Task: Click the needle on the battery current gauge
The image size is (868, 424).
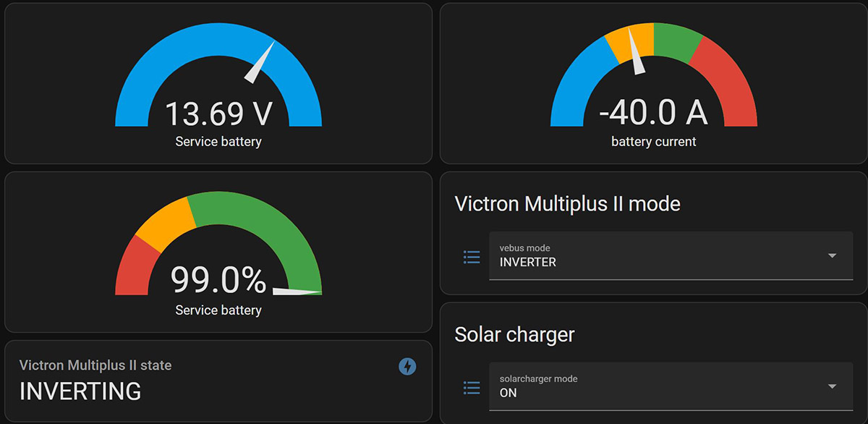Action: pos(637,52)
